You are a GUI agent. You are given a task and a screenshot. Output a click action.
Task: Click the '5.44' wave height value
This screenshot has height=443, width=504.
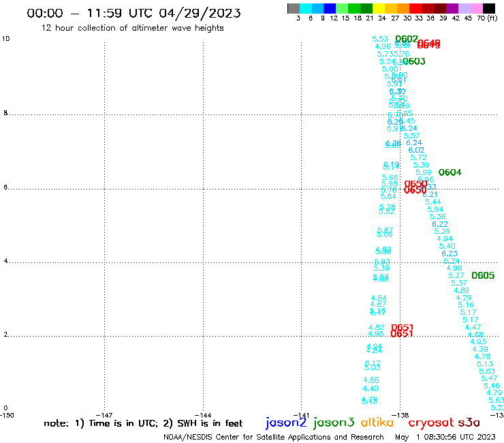pyautogui.click(x=433, y=202)
